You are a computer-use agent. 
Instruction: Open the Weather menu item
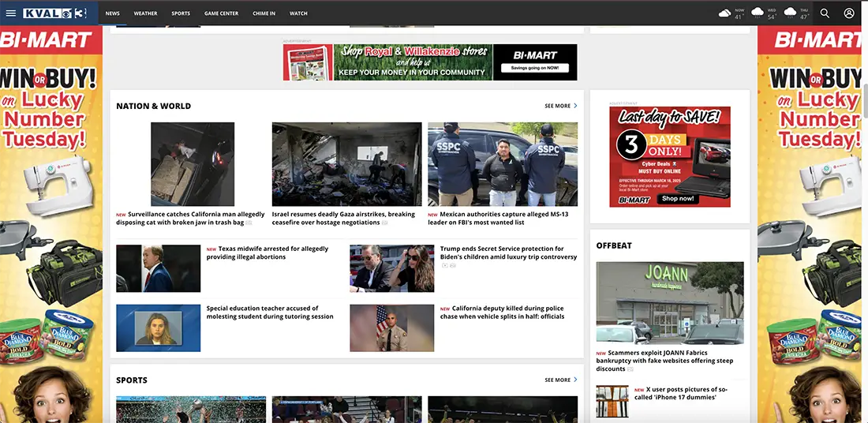(146, 13)
